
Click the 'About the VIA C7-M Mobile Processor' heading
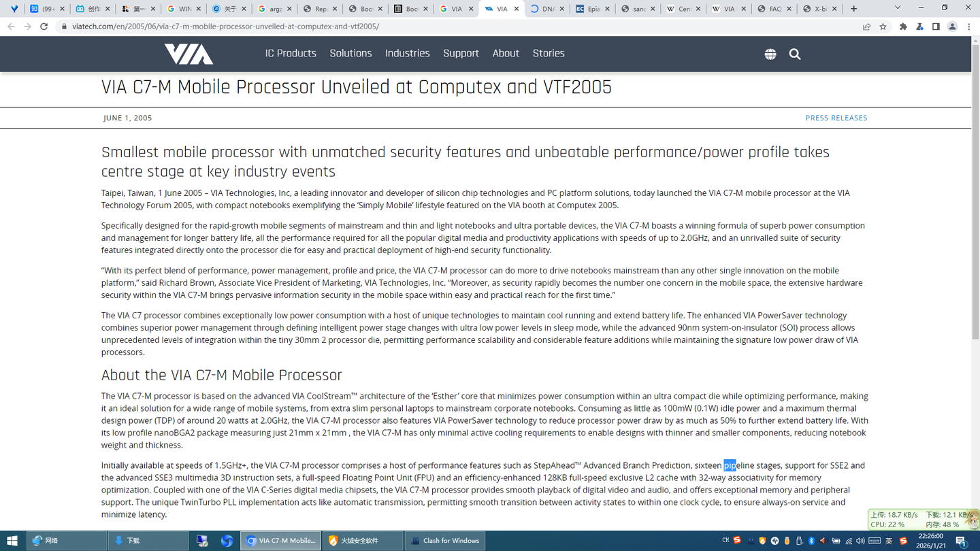pos(222,375)
